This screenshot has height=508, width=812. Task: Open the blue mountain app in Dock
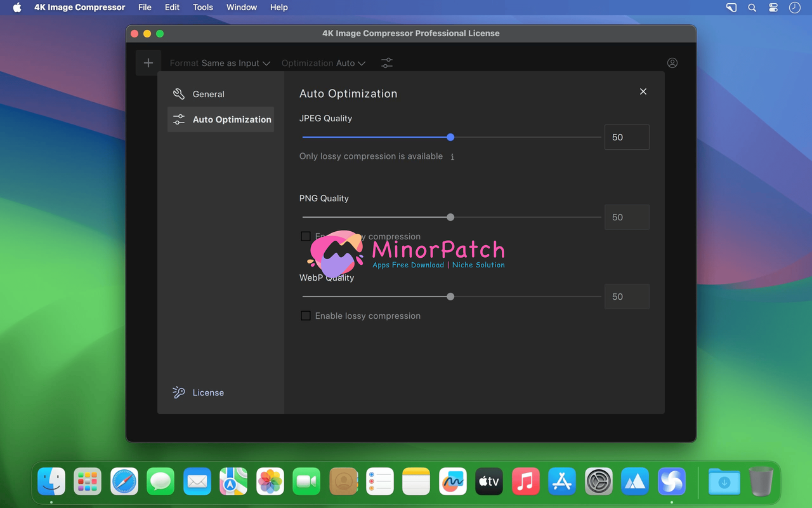point(635,481)
